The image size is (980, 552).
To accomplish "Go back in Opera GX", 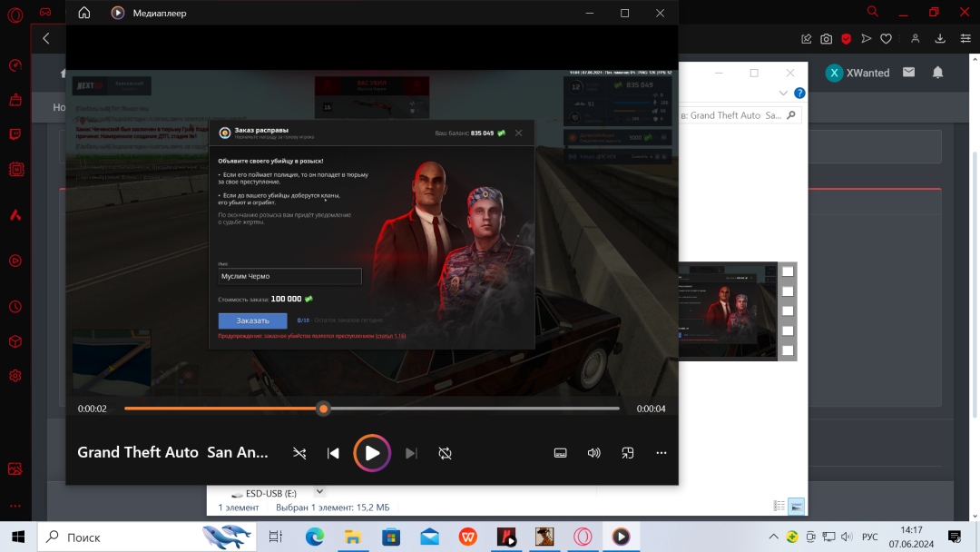I will 46,39.
